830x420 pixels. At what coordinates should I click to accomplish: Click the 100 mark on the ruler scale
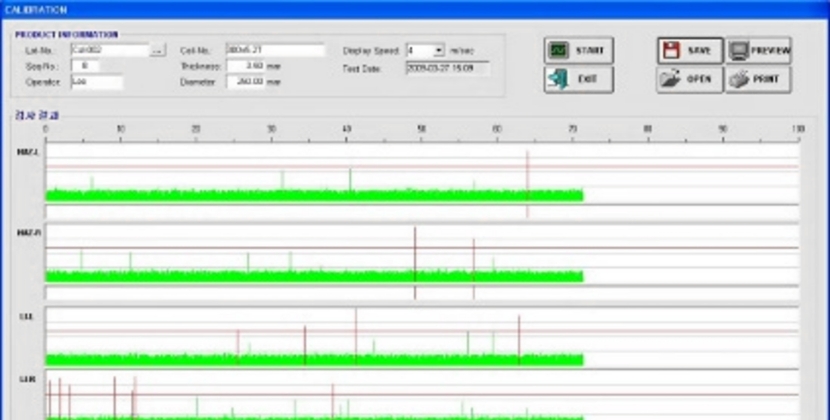(798, 129)
